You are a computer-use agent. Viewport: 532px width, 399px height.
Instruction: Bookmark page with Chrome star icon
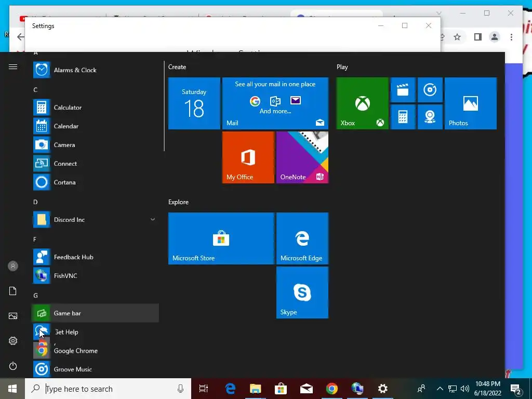click(x=457, y=37)
